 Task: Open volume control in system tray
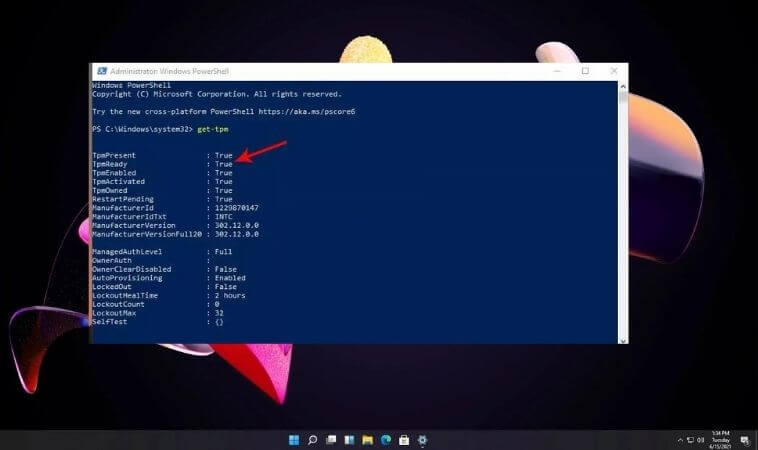(x=698, y=440)
